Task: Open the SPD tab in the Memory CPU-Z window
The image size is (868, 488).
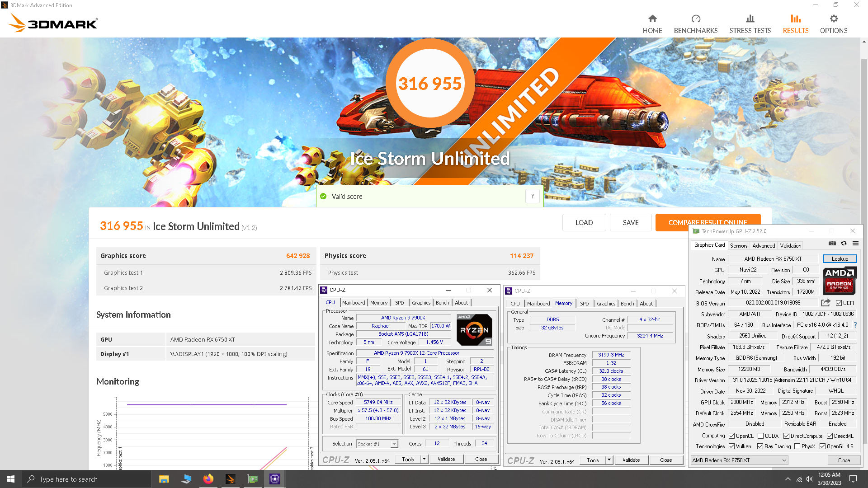Action: click(584, 304)
